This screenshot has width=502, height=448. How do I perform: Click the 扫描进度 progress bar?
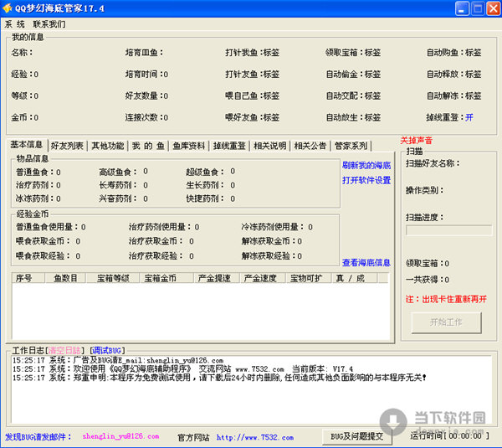(x=448, y=230)
